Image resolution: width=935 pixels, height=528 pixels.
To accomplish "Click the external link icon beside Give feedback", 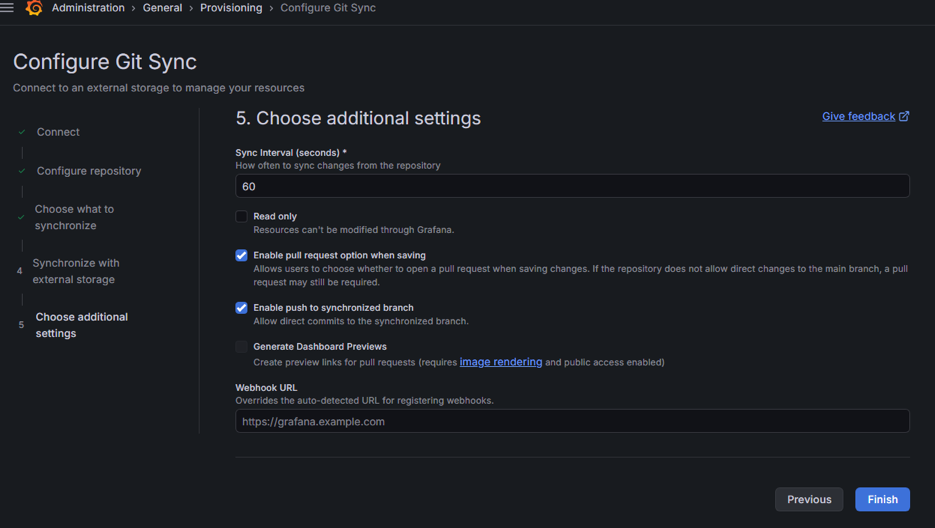I will coord(904,116).
